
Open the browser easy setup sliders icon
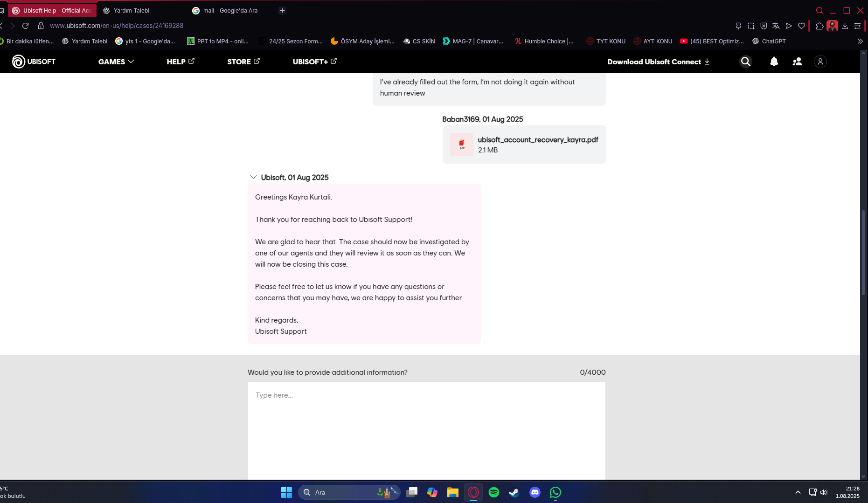(x=857, y=26)
